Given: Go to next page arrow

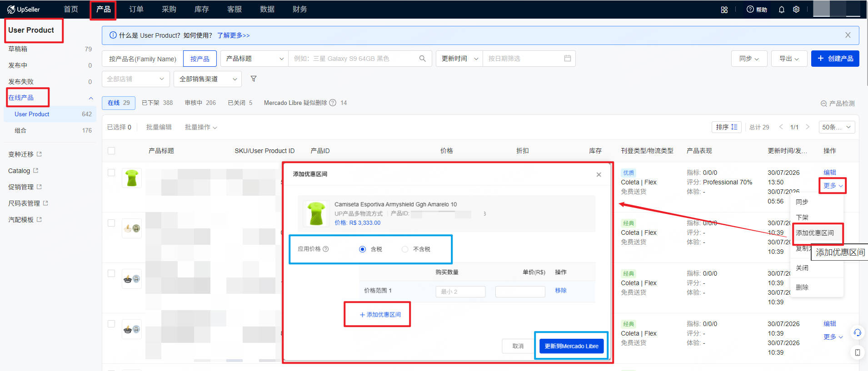Looking at the screenshot, I should [808, 127].
